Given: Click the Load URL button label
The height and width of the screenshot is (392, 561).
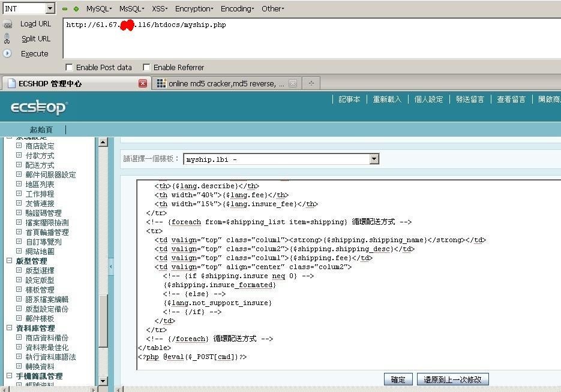Looking at the screenshot, I should click(36, 24).
